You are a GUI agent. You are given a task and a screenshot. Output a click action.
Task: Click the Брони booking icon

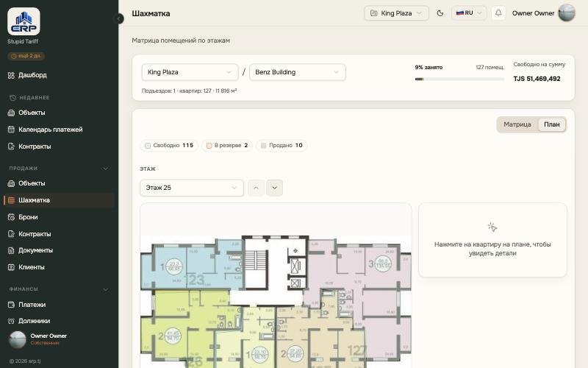click(11, 217)
